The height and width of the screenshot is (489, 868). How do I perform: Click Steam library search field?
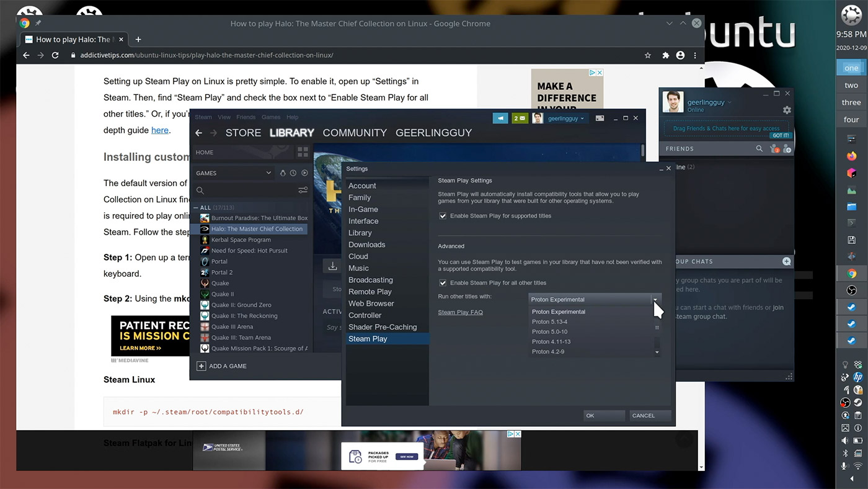click(x=251, y=191)
